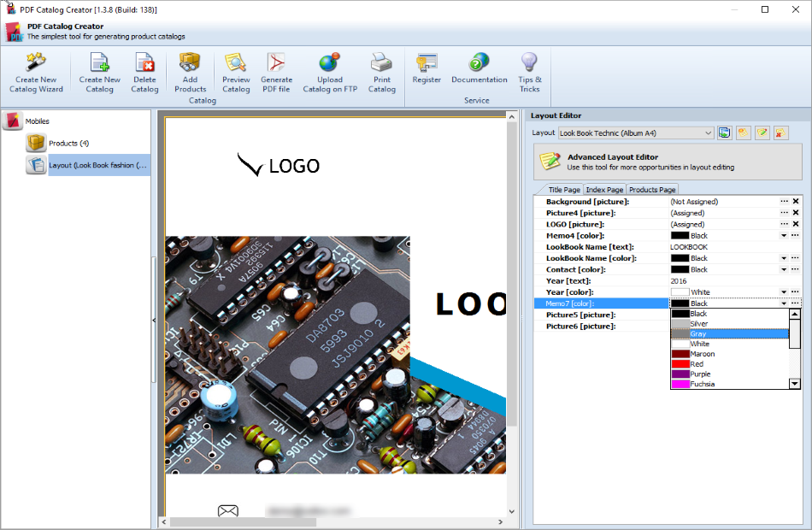Click the color list scroll-up arrow

795,314
